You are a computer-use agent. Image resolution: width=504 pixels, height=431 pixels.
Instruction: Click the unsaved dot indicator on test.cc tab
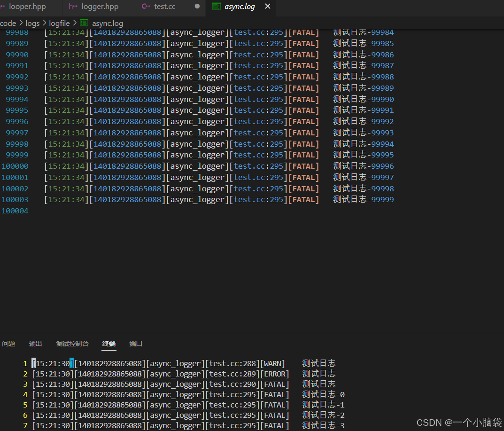(x=197, y=6)
